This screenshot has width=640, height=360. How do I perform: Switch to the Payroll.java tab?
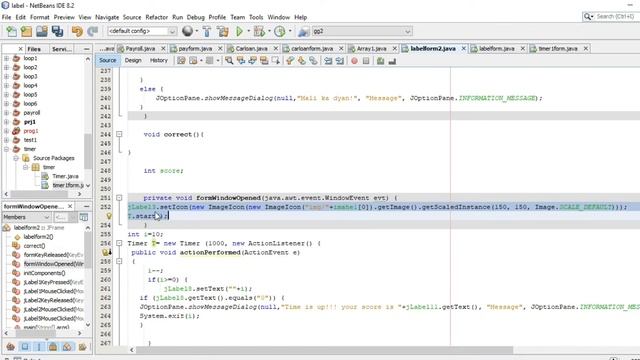click(x=140, y=48)
